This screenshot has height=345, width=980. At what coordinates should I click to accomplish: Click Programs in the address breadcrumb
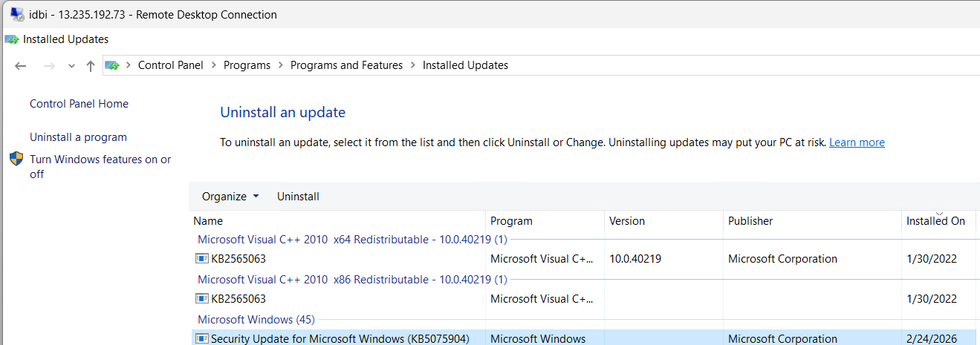click(x=247, y=65)
